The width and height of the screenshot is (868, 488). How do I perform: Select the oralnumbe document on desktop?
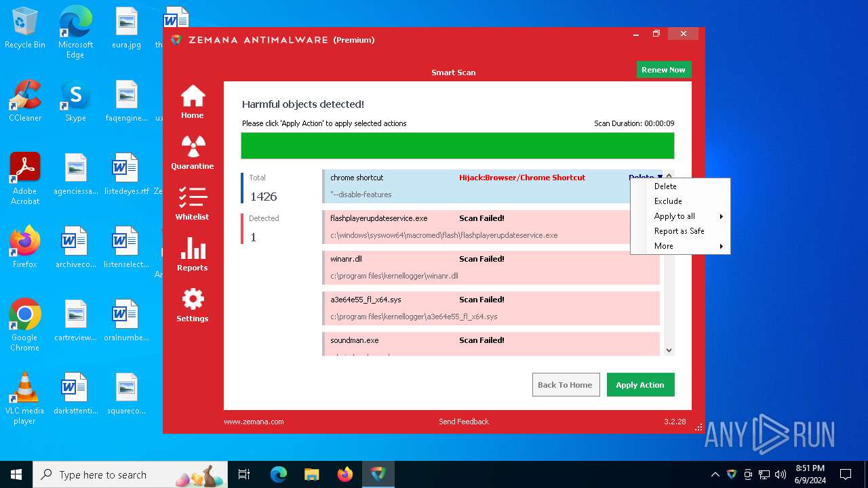pos(126,321)
